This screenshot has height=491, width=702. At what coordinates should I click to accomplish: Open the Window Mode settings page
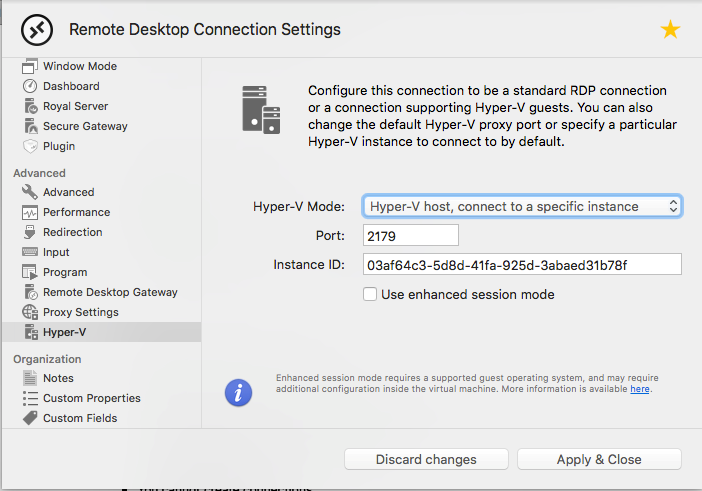click(x=80, y=66)
